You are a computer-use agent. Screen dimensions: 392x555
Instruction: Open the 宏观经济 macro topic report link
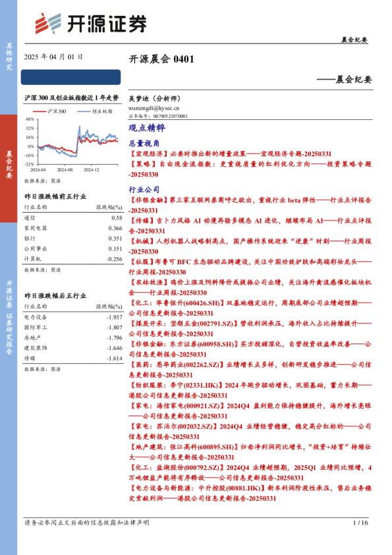click(x=230, y=154)
